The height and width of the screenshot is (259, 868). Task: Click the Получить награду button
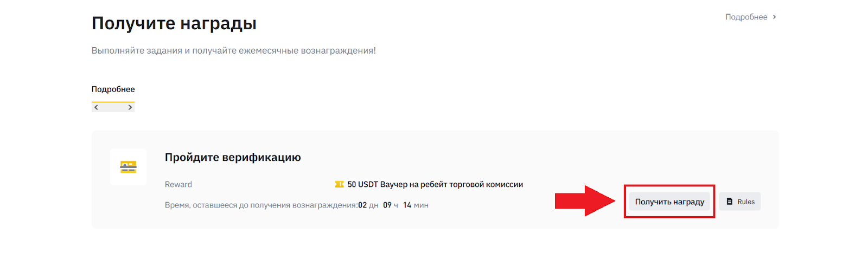669,202
